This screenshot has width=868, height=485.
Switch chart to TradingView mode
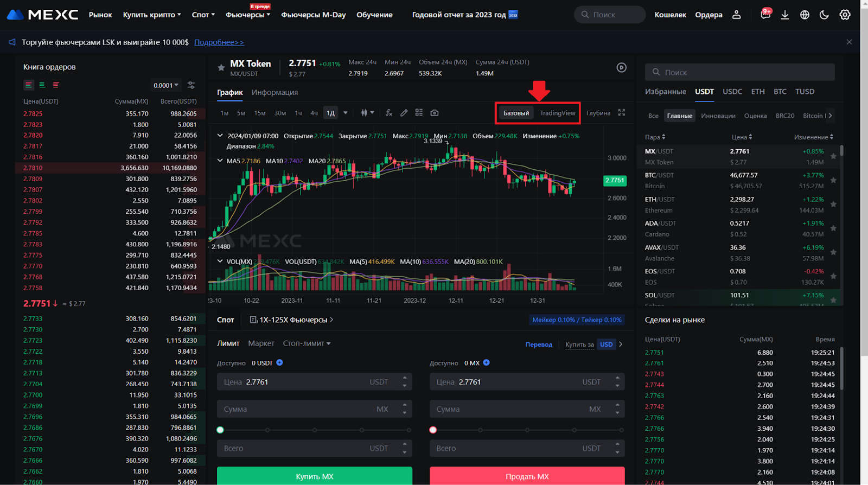pyautogui.click(x=558, y=113)
